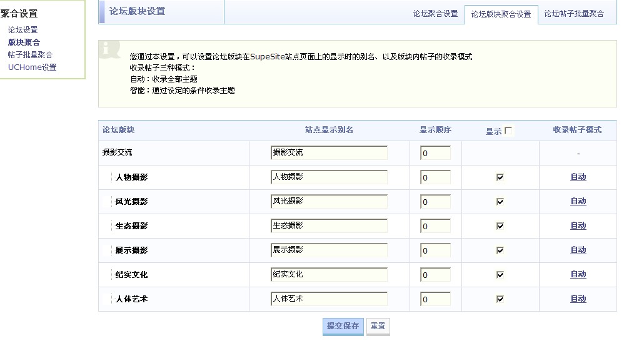644x351 pixels.
Task: Select forum name 风光摄影 in table
Action: [131, 202]
